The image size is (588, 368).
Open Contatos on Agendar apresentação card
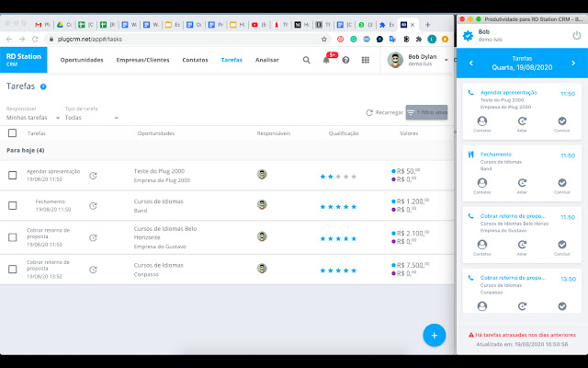coord(482,121)
